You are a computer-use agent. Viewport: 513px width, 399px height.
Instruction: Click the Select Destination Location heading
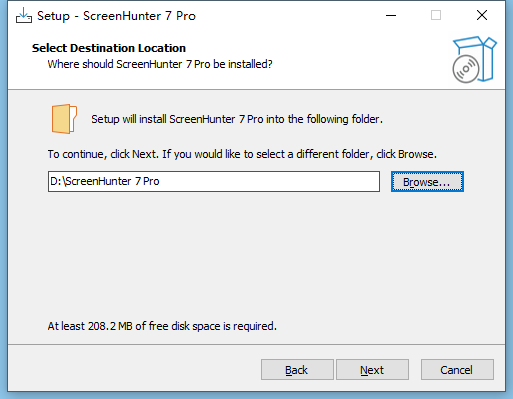click(109, 48)
